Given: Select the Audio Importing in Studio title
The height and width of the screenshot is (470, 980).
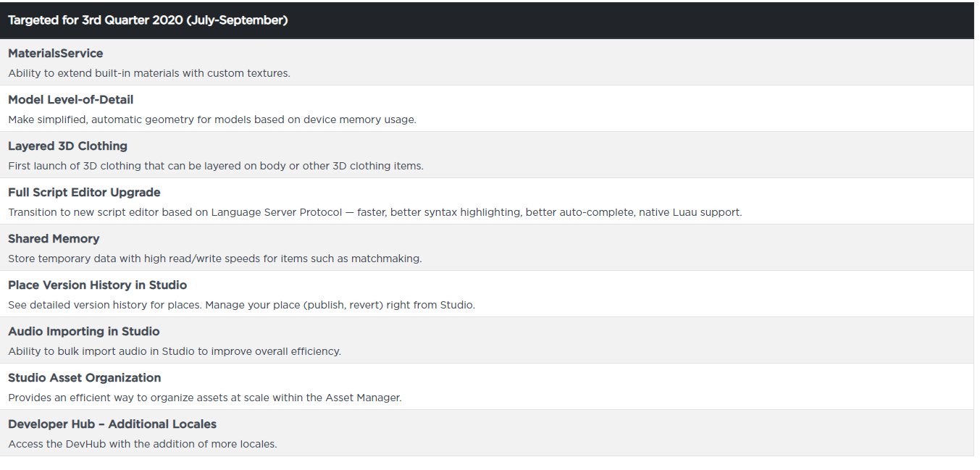Looking at the screenshot, I should click(84, 332).
